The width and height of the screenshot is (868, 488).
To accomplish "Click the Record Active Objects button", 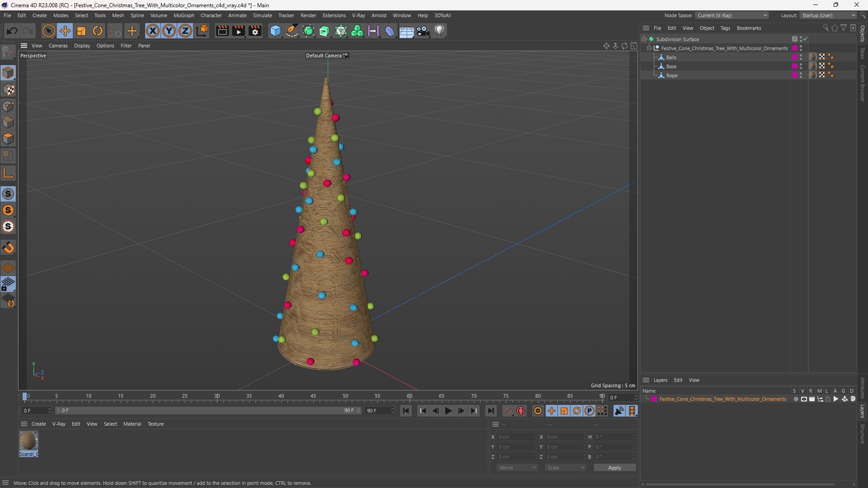I will click(x=508, y=411).
